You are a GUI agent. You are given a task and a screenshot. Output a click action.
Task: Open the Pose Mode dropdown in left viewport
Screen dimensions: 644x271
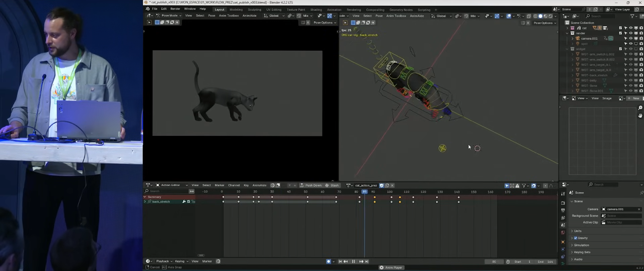pos(169,16)
